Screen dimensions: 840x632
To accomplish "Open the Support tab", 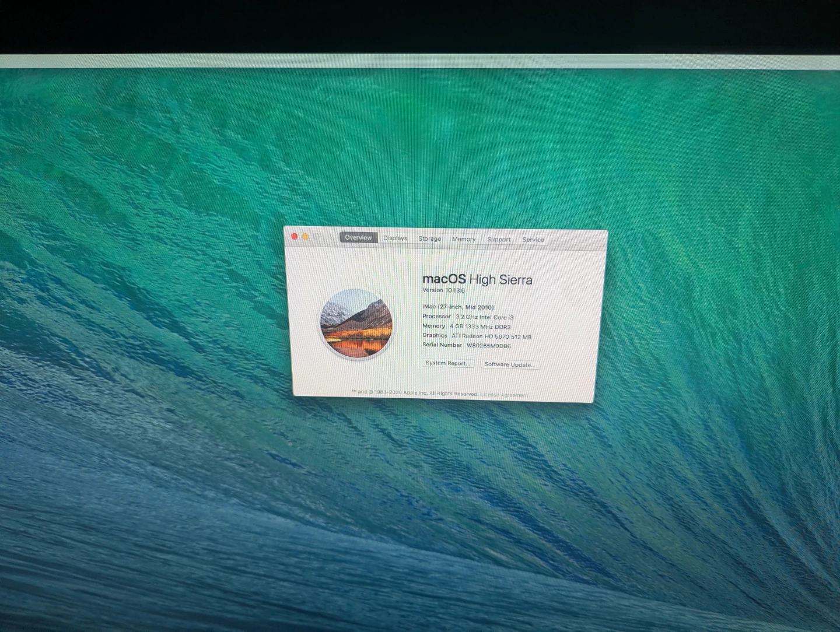I will pyautogui.click(x=499, y=239).
